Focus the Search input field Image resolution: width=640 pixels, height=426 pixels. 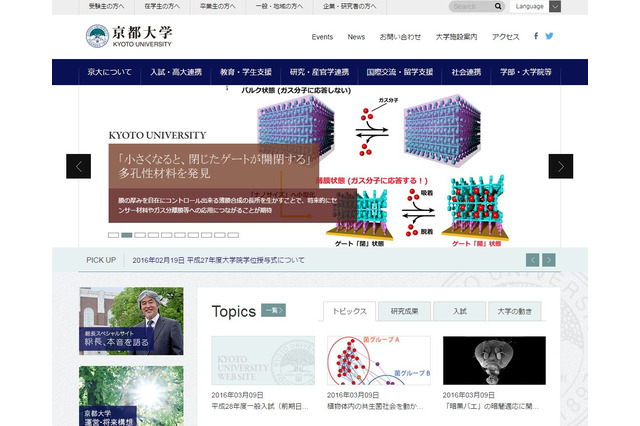(471, 7)
